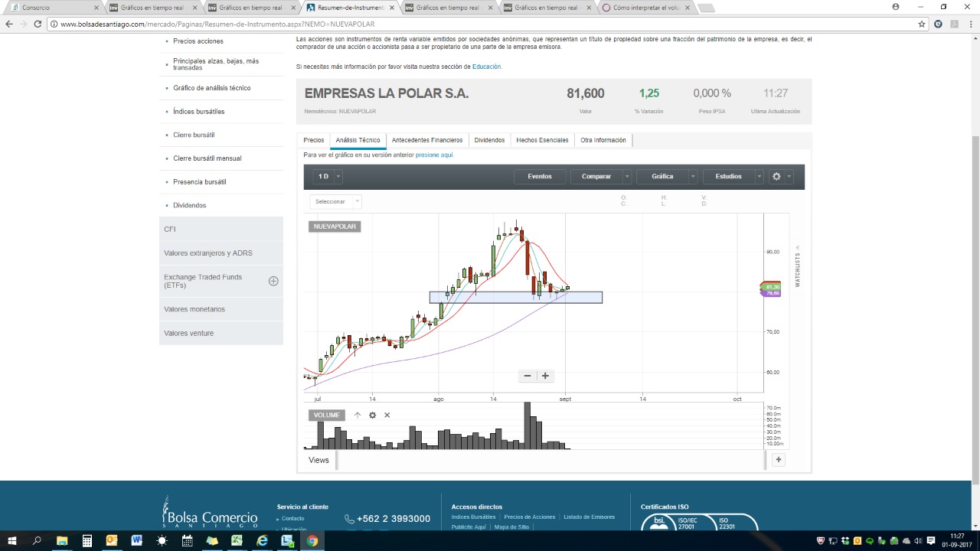Open Chrome menu three dots
The image size is (980, 551).
969,24
